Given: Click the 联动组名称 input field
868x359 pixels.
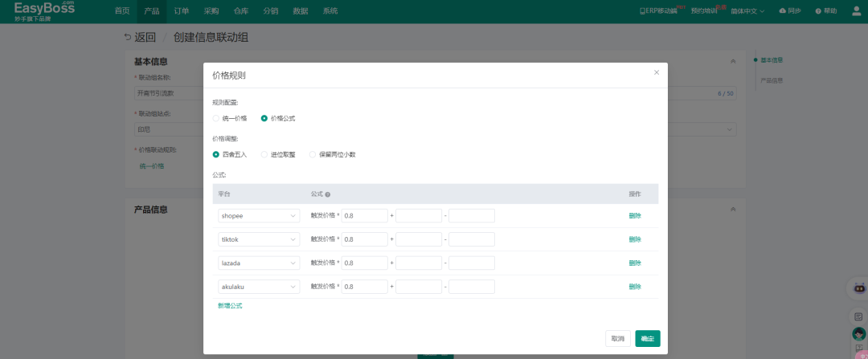Looking at the screenshot, I should [435, 93].
